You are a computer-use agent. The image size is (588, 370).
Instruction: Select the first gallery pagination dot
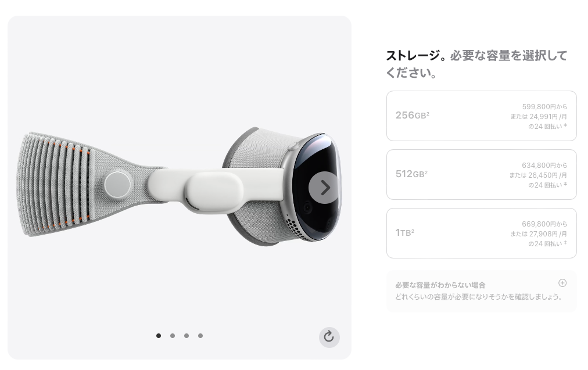click(159, 336)
